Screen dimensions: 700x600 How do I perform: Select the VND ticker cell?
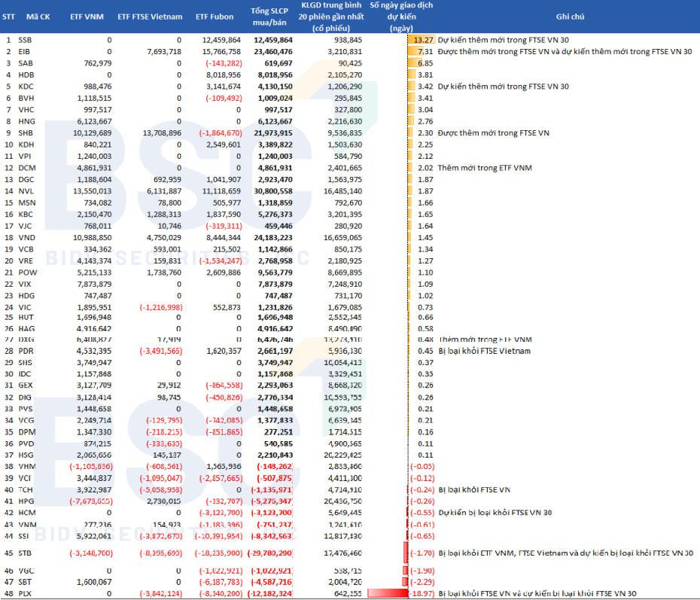26,237
